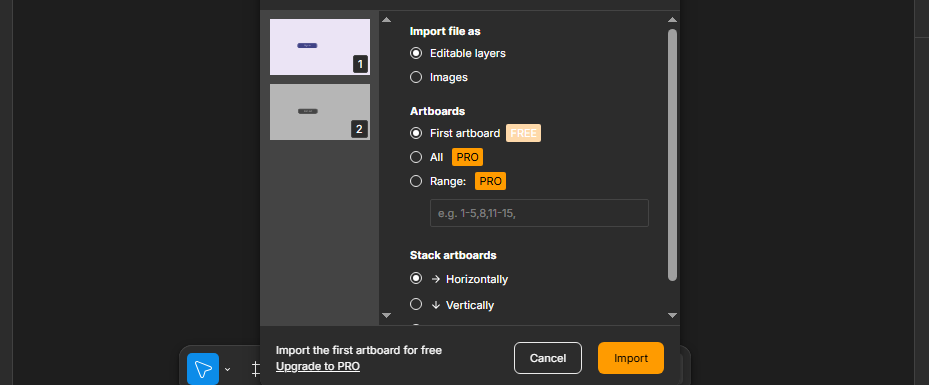929x385 pixels.
Task: Select the Frame tool icon
Action: pyautogui.click(x=255, y=370)
